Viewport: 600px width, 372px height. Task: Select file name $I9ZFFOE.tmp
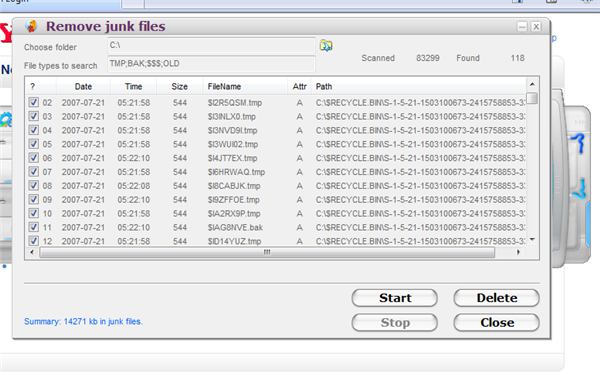coord(233,200)
